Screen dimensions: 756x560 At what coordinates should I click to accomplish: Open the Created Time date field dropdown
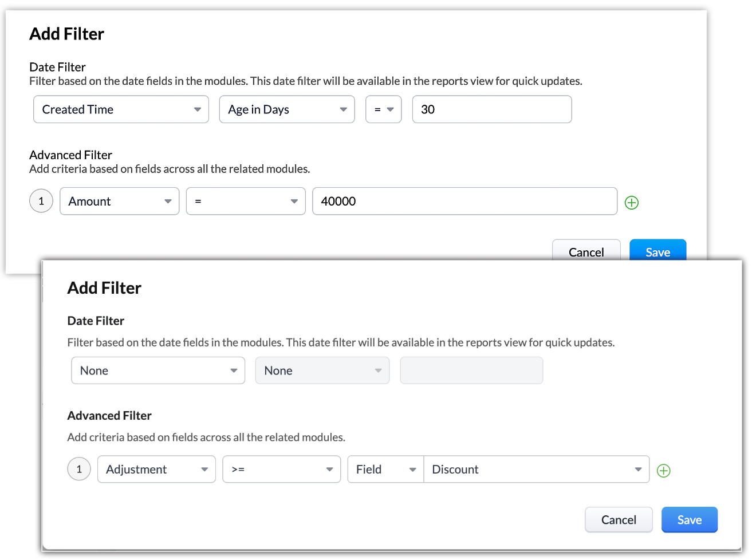pos(121,109)
